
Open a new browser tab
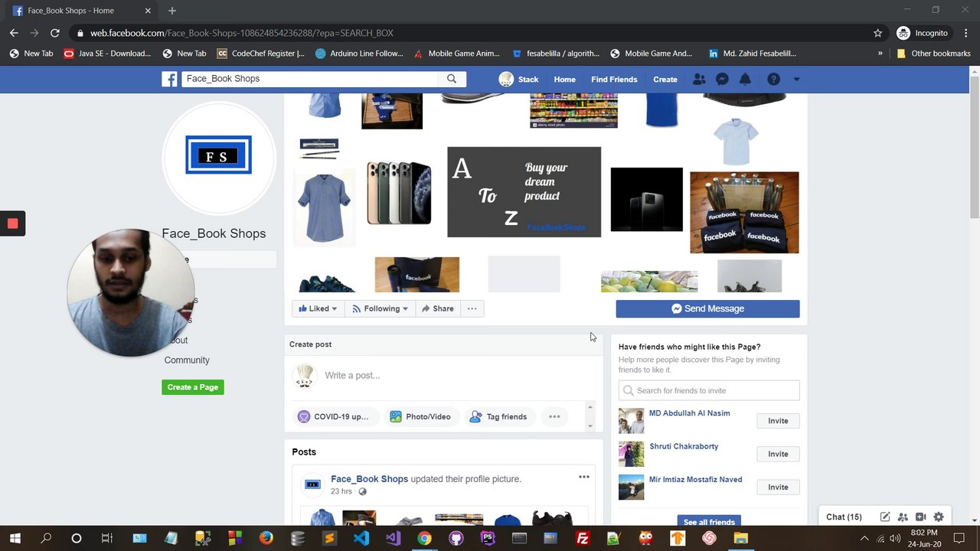pos(172,11)
